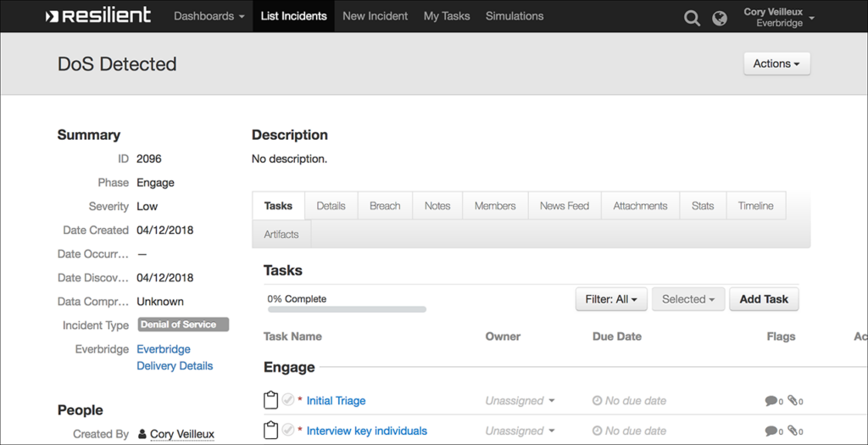Switch to the Attachments tab

(x=641, y=206)
